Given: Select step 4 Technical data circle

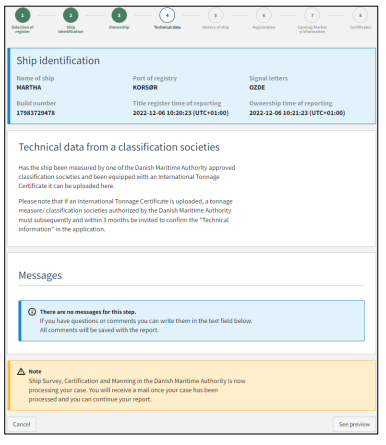Looking at the screenshot, I should click(x=167, y=15).
